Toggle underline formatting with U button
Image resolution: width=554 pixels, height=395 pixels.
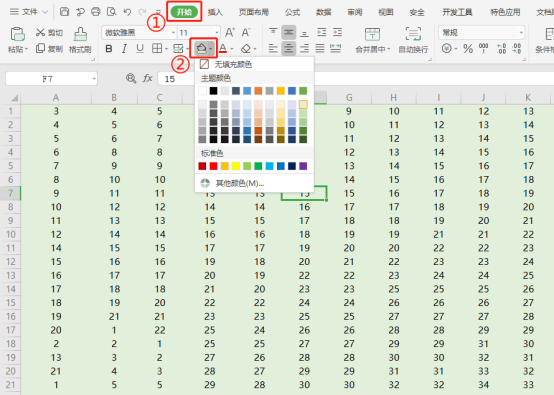pos(140,48)
